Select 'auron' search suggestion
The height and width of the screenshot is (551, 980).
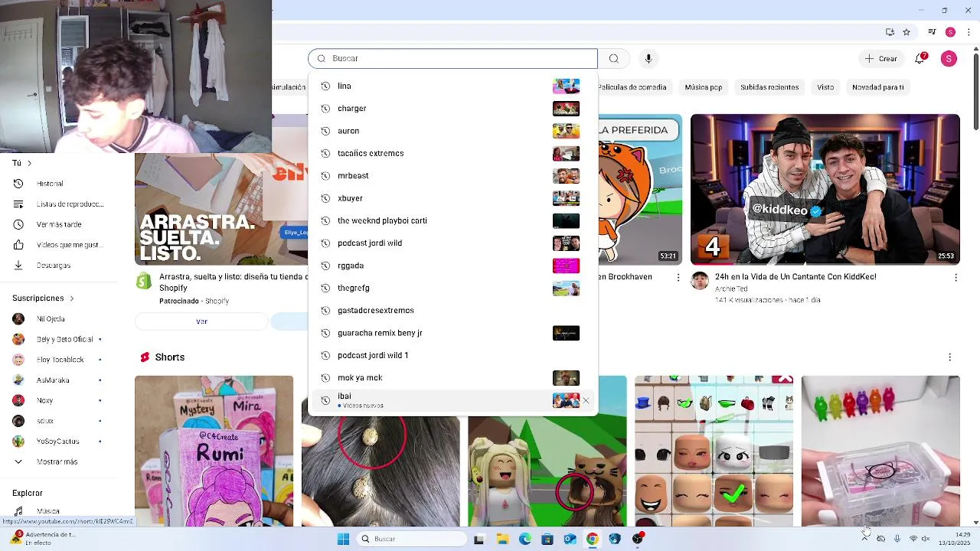452,131
